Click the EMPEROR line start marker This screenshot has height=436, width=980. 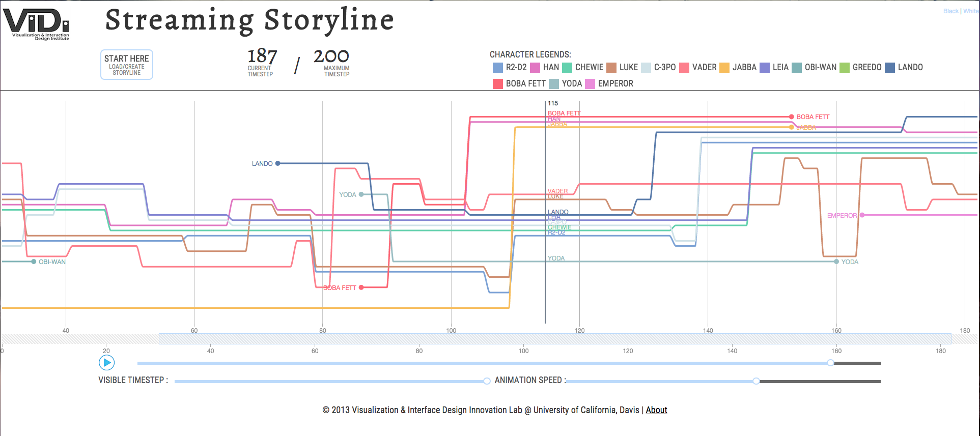[x=862, y=215]
